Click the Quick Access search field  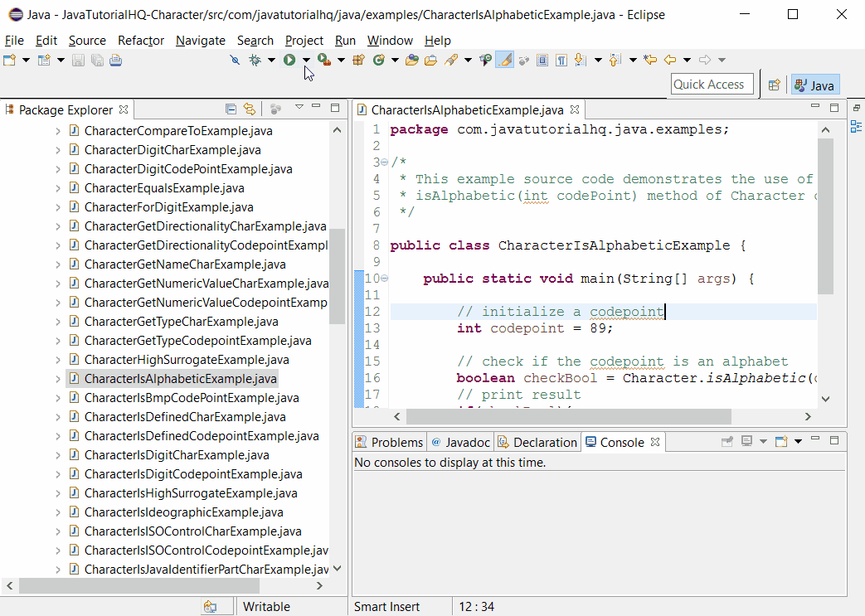click(712, 85)
